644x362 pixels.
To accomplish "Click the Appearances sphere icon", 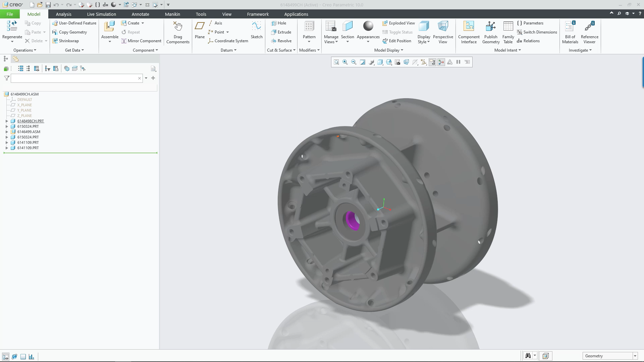I will [368, 26].
